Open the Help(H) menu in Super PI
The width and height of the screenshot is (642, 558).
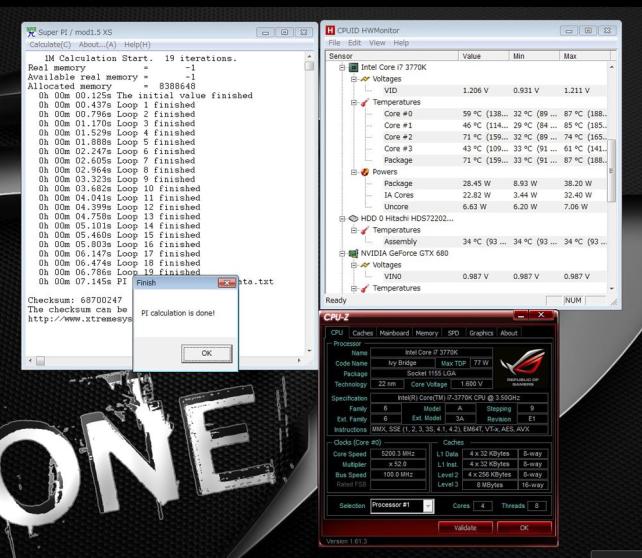[x=137, y=45]
